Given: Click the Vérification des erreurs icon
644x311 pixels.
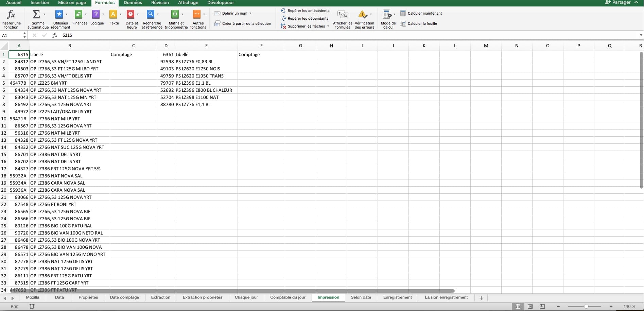Looking at the screenshot, I should pos(363,15).
